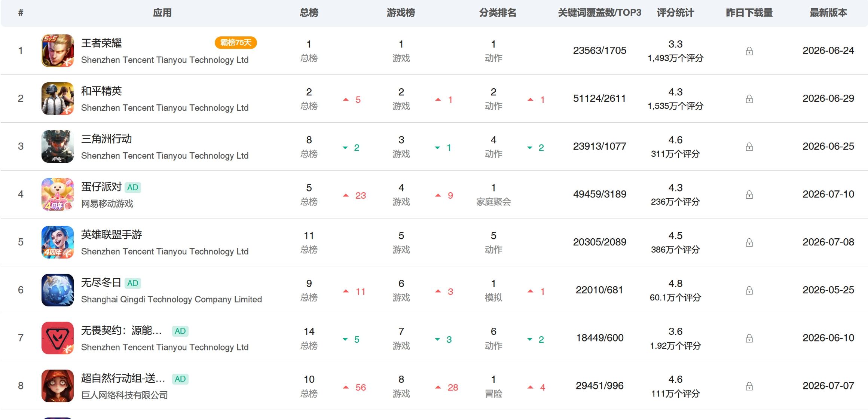The image size is (868, 419).
Task: Open the 三角洲行动 app title link
Action: point(107,139)
